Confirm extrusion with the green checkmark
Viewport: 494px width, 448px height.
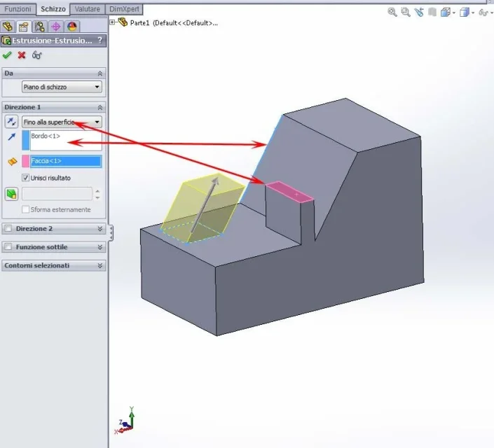[7, 55]
